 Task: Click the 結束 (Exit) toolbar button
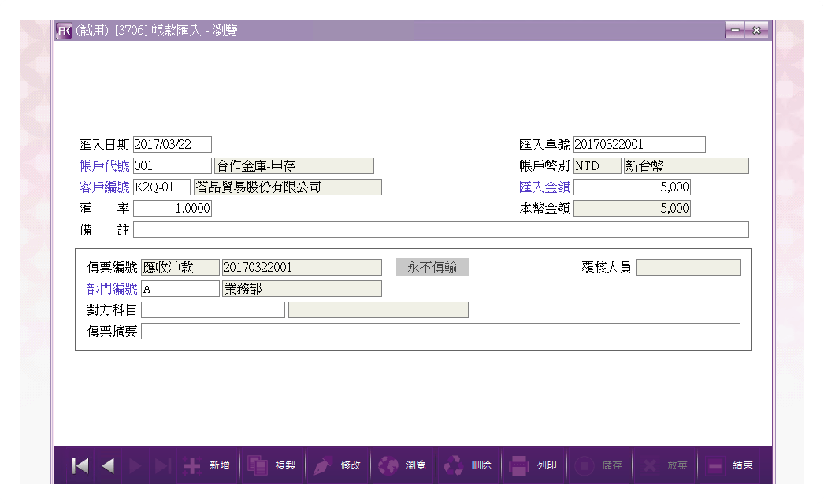[x=729, y=465]
